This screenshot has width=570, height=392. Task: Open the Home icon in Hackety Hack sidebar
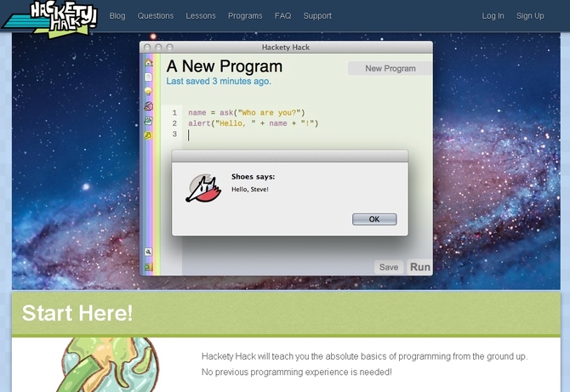(149, 62)
